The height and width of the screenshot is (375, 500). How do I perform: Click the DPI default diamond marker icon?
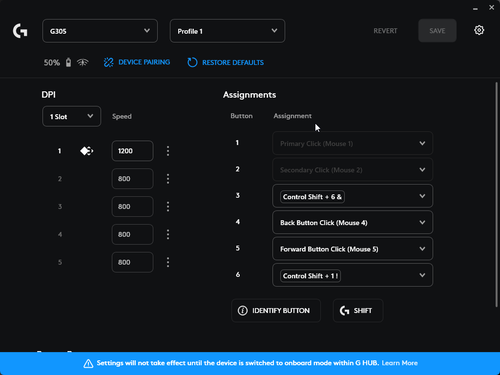[86, 151]
